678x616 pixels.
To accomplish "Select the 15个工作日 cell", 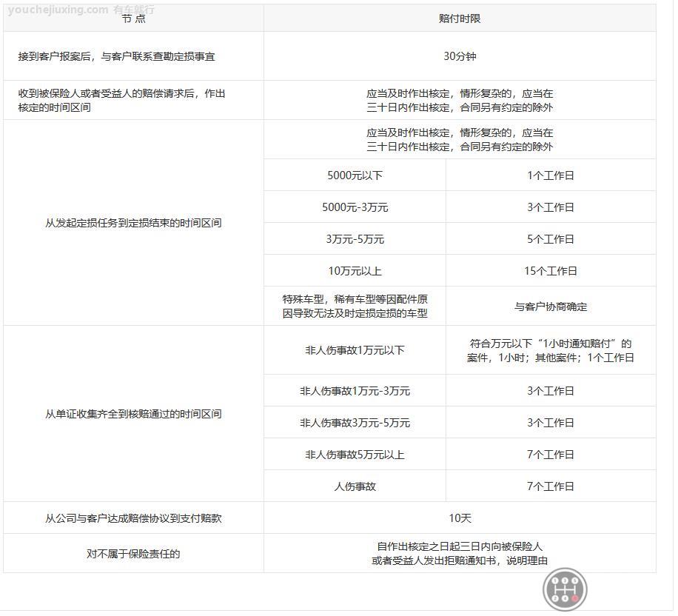I will pos(551,271).
